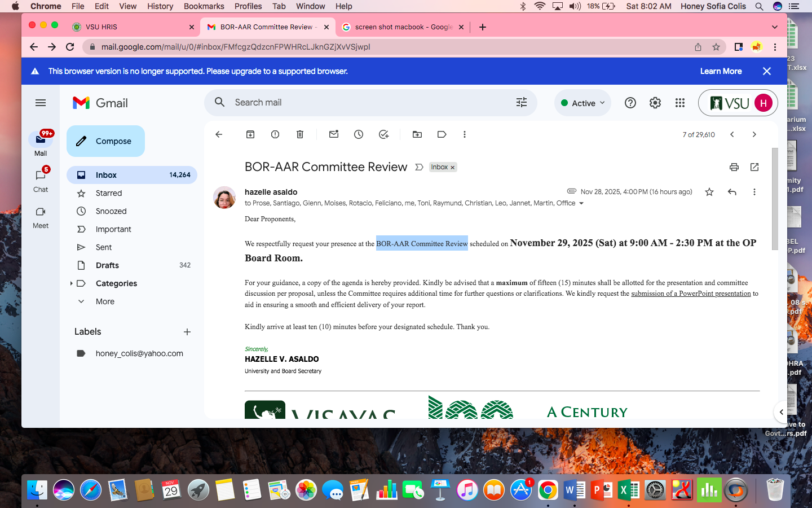The image size is (812, 508).
Task: Expand the Categories folder list
Action: pos(71,283)
